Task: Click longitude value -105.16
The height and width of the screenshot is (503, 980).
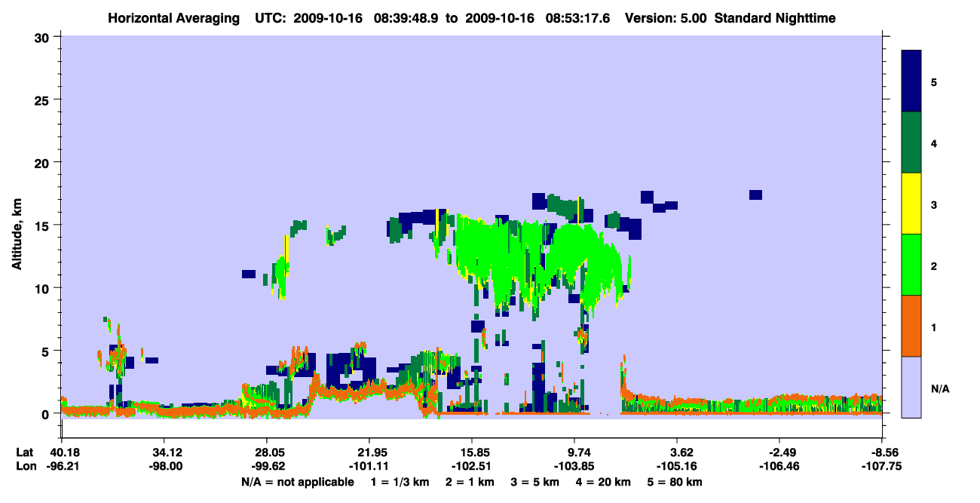Action: click(x=677, y=467)
